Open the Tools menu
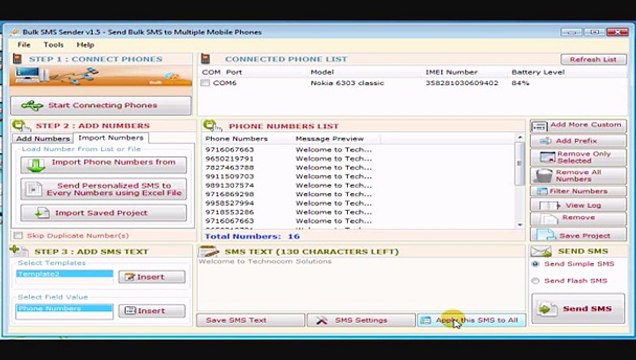636x360 pixels. [x=54, y=45]
